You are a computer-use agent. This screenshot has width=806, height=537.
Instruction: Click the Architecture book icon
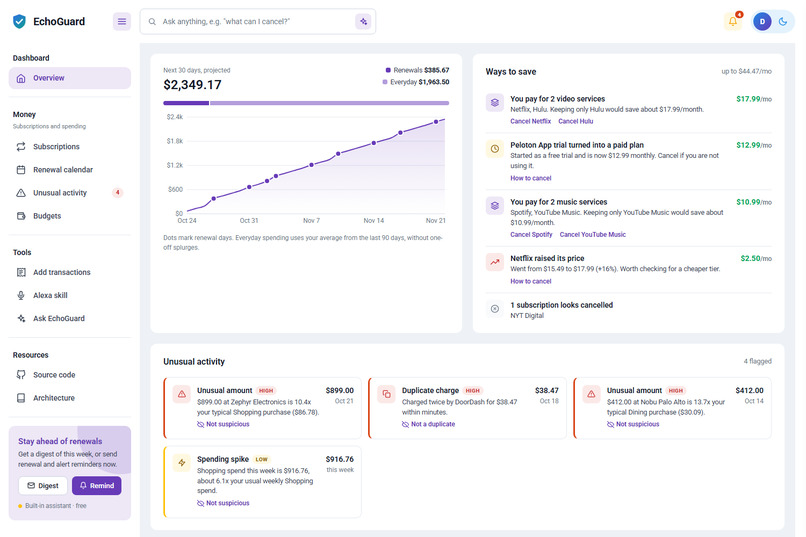(x=21, y=398)
